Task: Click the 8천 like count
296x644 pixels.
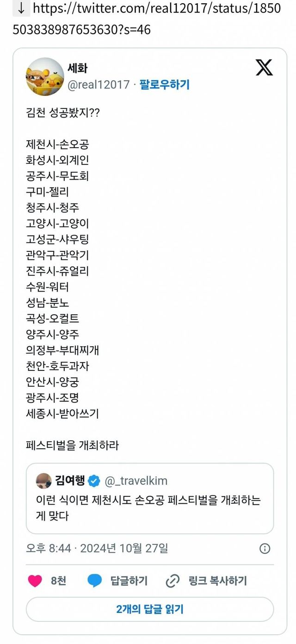Action: click(x=59, y=581)
